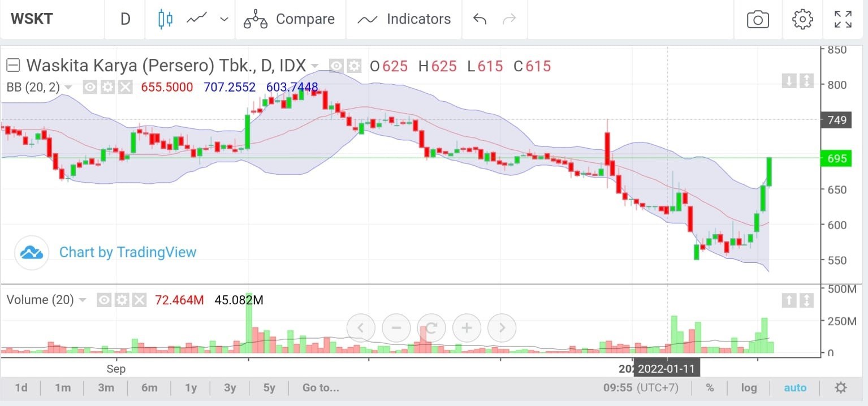Expand the chart type dropdown arrow
868x406 pixels.
tap(224, 19)
